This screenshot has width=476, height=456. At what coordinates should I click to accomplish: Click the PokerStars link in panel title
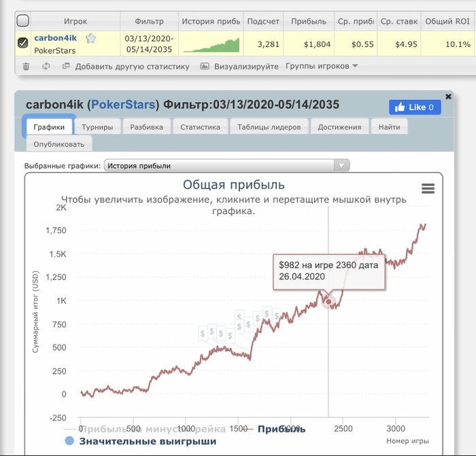coord(124,105)
